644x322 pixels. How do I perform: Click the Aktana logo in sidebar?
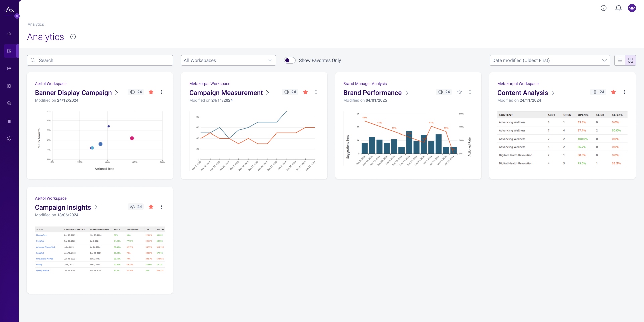coord(10,10)
